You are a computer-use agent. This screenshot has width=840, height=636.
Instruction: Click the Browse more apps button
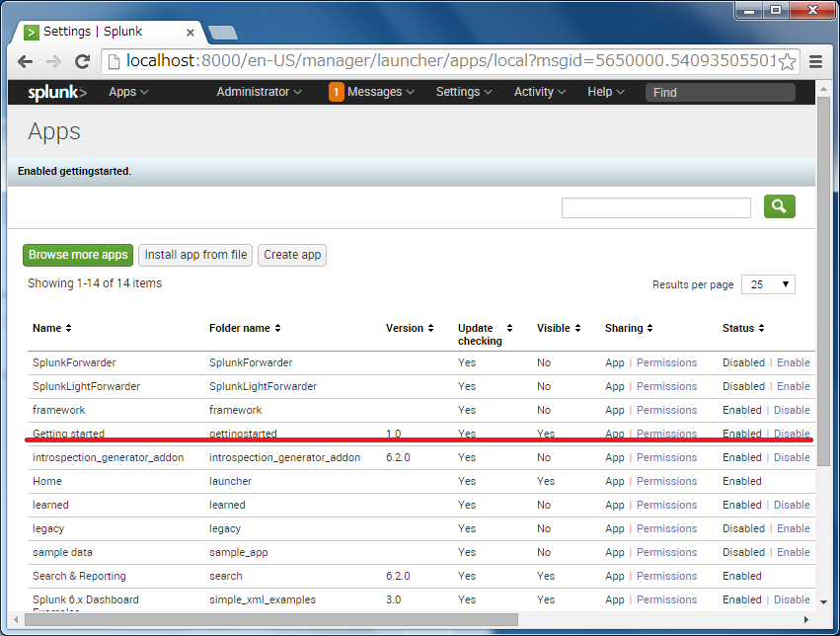pos(78,255)
